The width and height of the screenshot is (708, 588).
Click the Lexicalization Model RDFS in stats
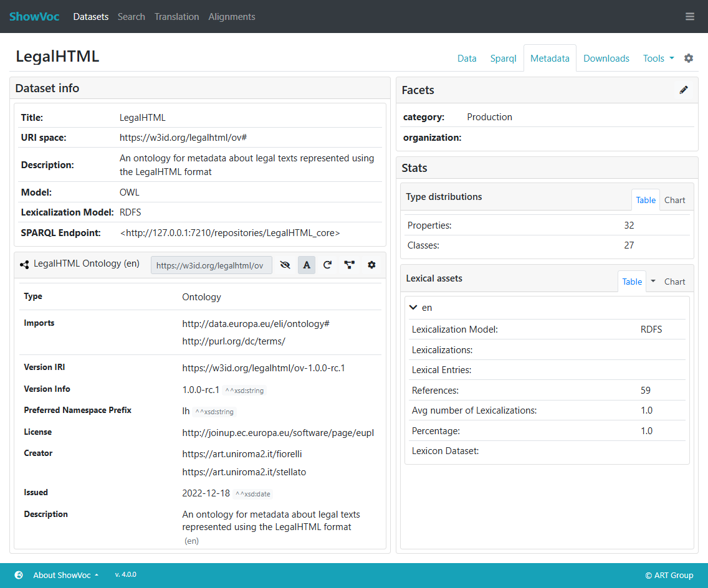[x=651, y=330]
